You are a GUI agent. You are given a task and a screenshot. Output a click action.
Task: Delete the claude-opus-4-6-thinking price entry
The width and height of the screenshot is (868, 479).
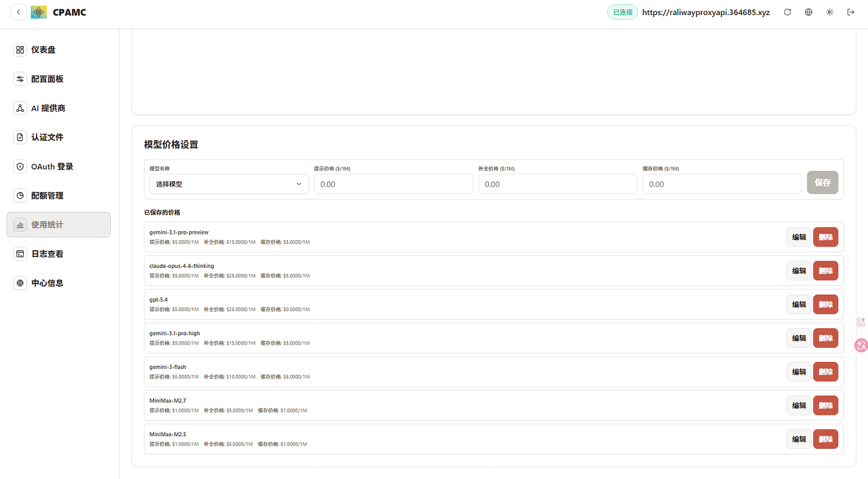point(826,271)
